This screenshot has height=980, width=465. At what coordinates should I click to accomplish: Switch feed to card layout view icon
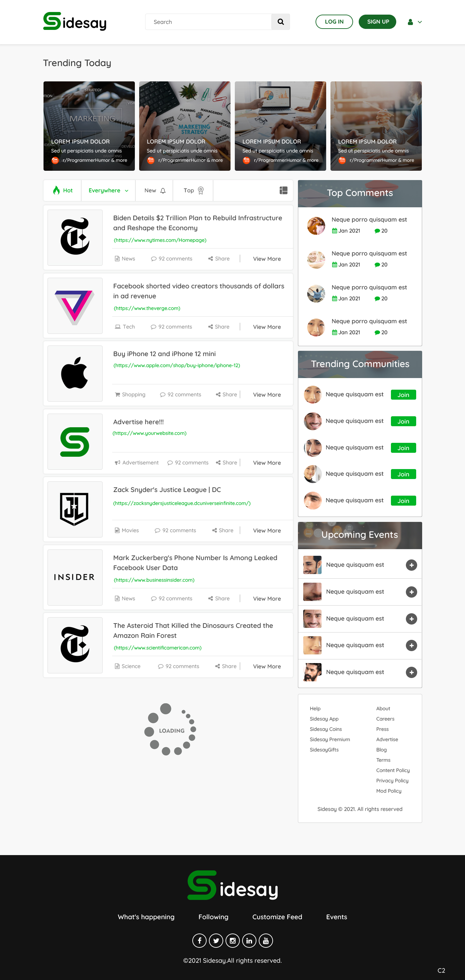pos(283,190)
